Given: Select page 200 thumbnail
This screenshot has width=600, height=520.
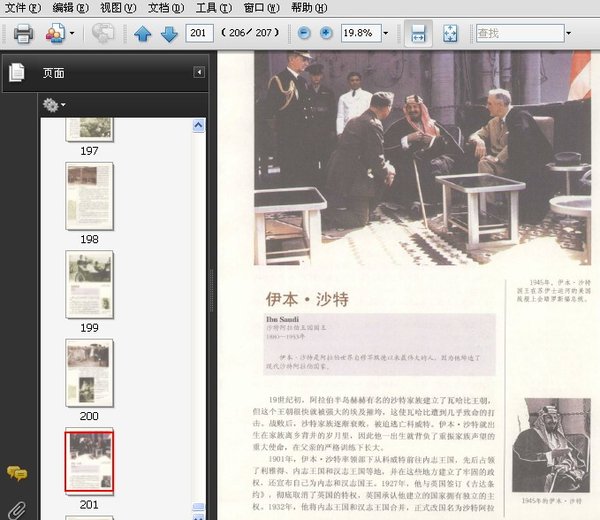Looking at the screenshot, I should pyautogui.click(x=90, y=373).
